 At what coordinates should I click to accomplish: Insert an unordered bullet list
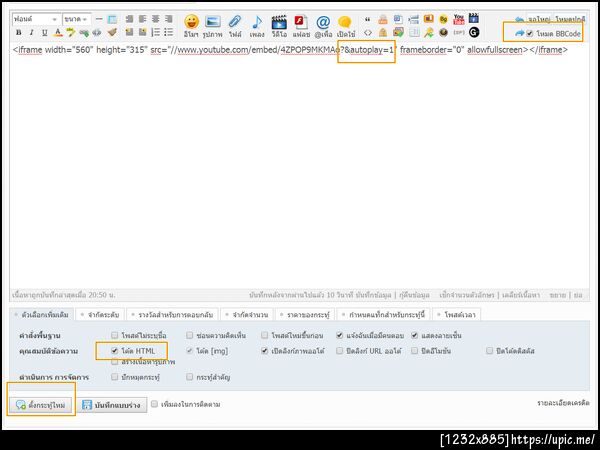click(x=168, y=33)
